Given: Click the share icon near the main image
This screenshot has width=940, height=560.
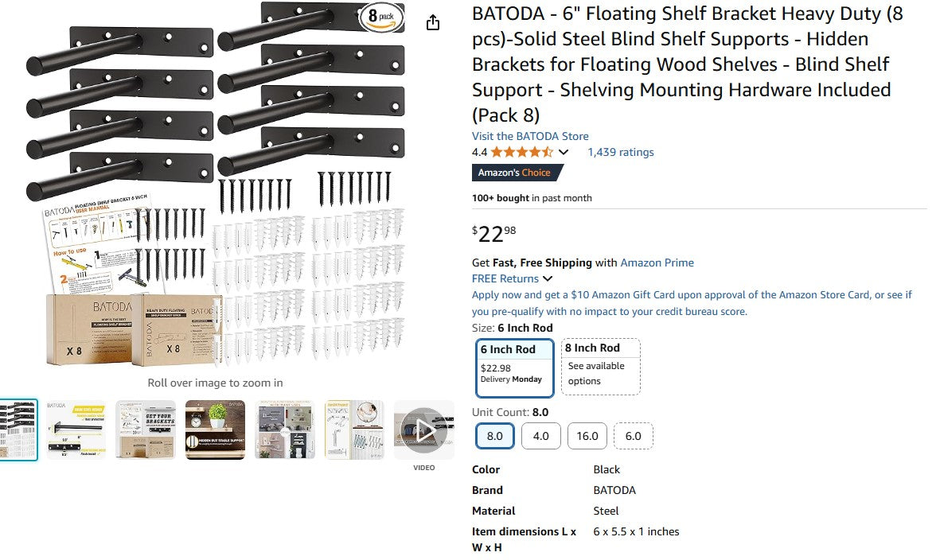Looking at the screenshot, I should [432, 23].
